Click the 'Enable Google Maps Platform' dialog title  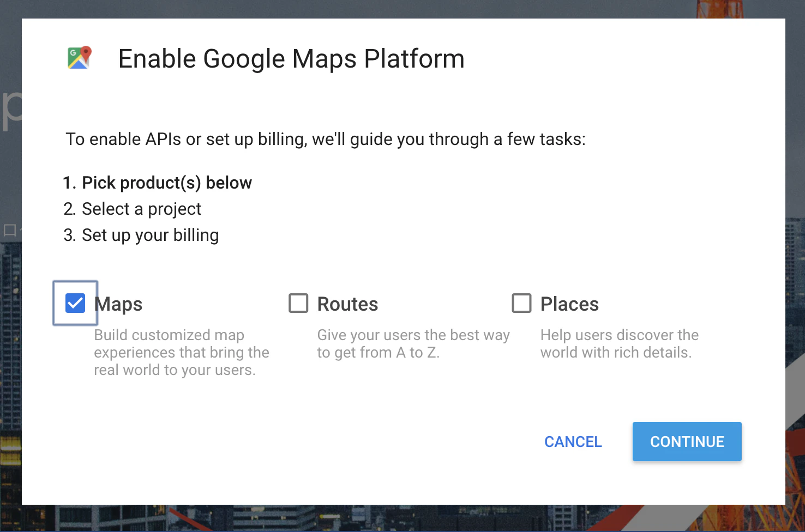click(291, 59)
